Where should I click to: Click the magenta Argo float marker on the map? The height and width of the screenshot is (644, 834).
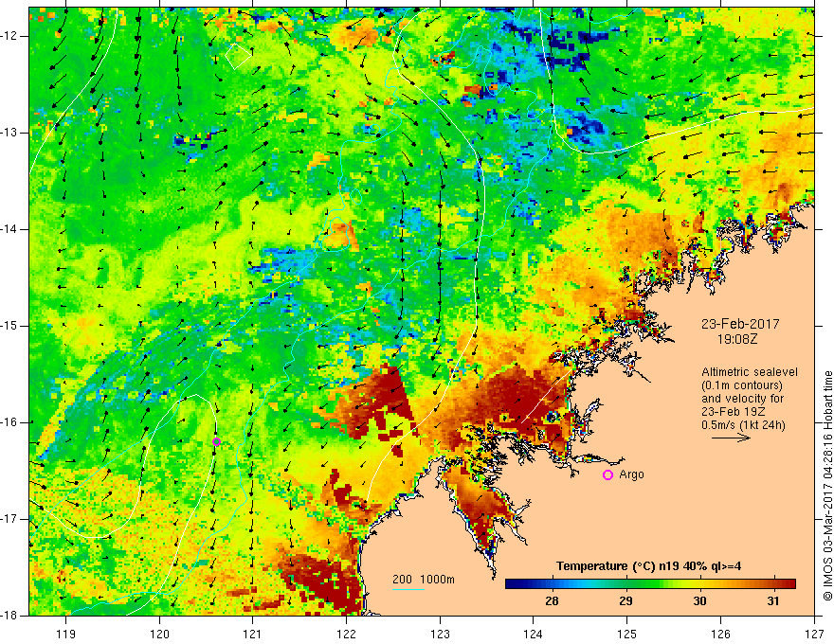[x=216, y=441]
